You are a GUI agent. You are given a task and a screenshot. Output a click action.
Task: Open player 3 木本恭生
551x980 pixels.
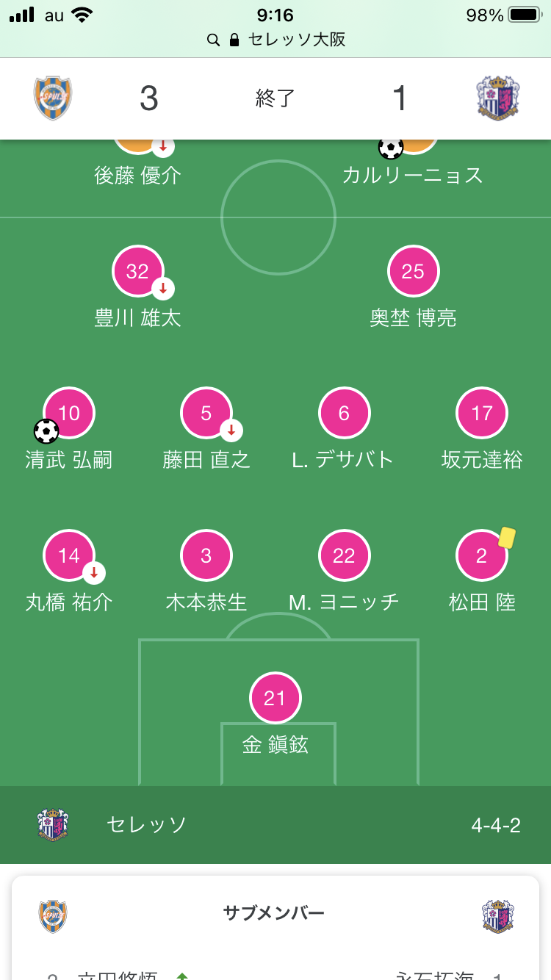(x=206, y=556)
